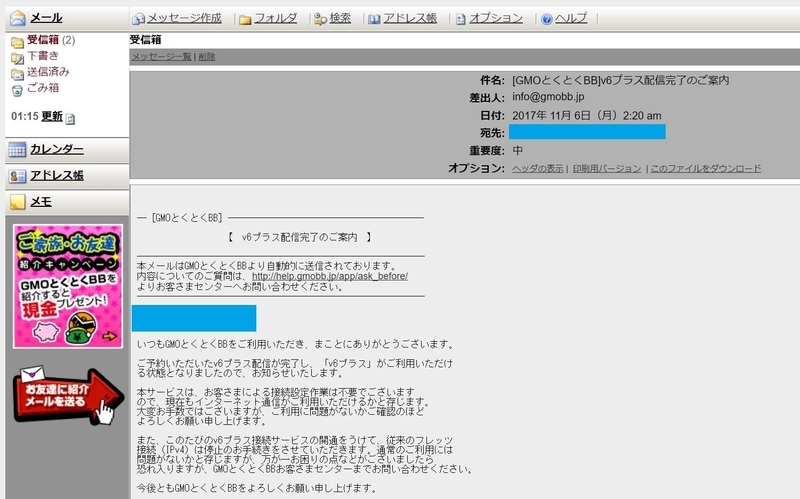Click the address book icon in the toolbar

pos(374,19)
